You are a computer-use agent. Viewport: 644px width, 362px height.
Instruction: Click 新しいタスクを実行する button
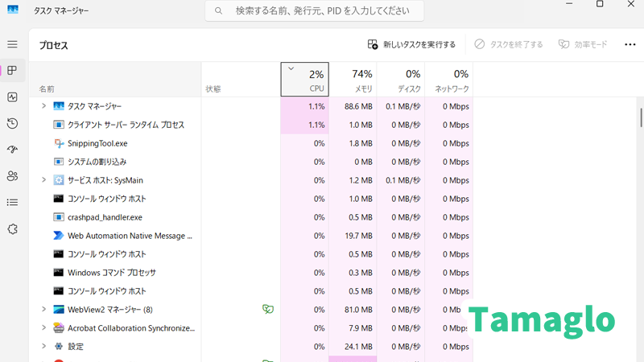pyautogui.click(x=411, y=44)
